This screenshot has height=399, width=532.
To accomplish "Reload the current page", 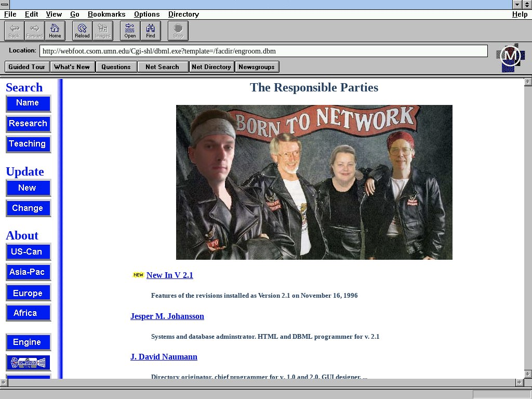I will [82, 31].
